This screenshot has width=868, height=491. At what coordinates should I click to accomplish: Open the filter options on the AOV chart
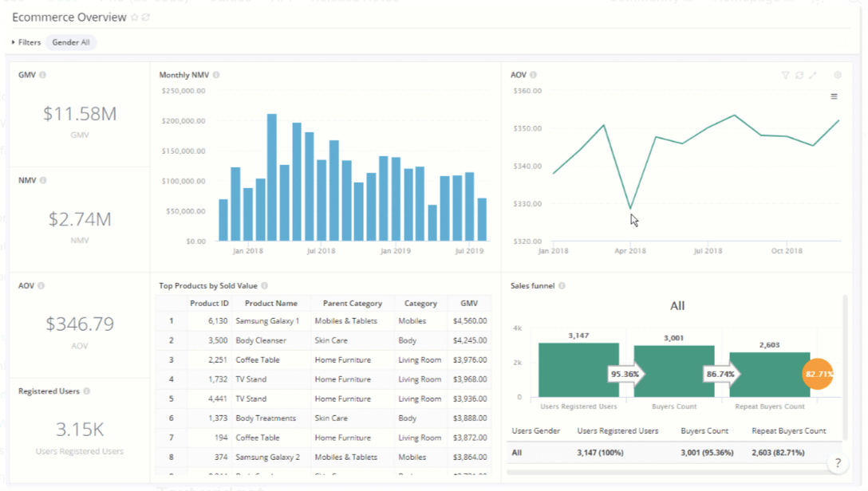tap(785, 75)
